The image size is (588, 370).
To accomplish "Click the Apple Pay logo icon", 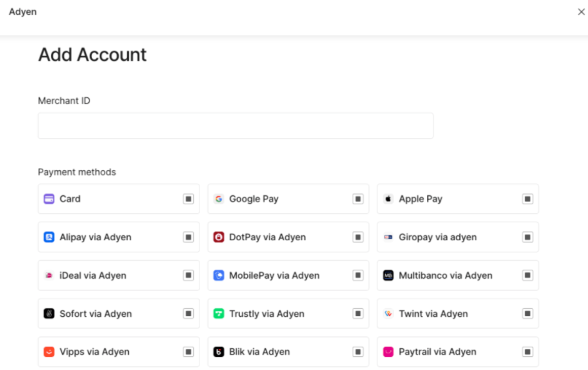I will 388,199.
